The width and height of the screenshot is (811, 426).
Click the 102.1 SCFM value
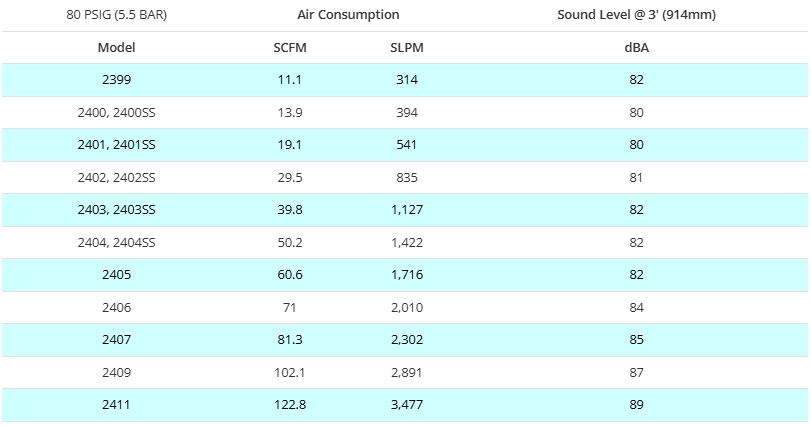click(x=290, y=373)
